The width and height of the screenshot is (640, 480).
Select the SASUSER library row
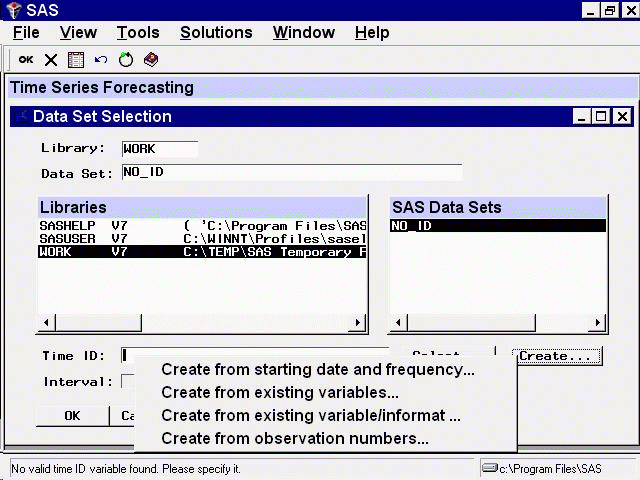point(200,239)
